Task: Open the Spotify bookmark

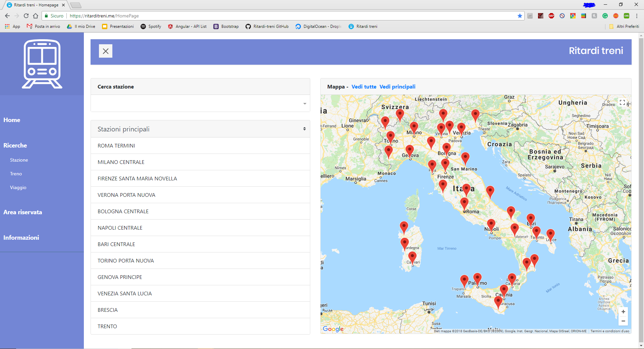Action: click(x=151, y=26)
